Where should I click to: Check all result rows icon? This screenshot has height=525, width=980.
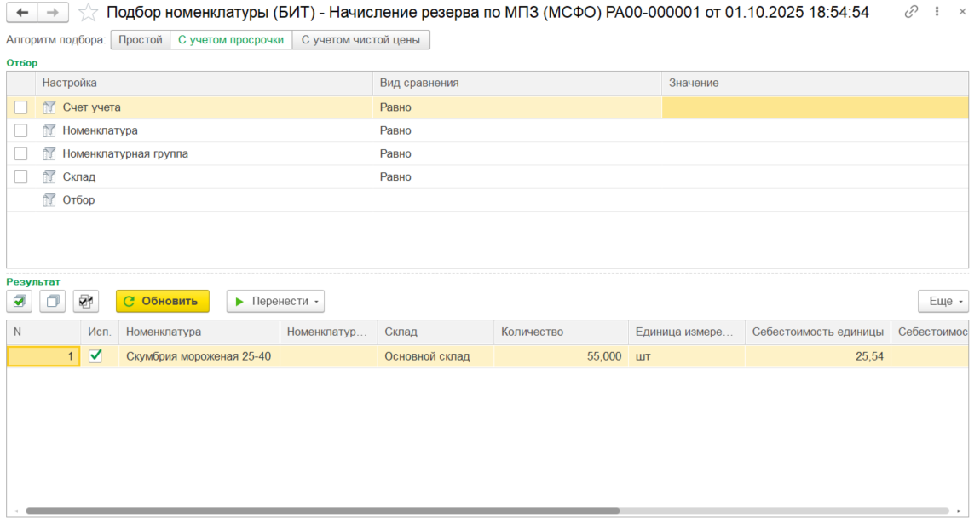tap(20, 301)
